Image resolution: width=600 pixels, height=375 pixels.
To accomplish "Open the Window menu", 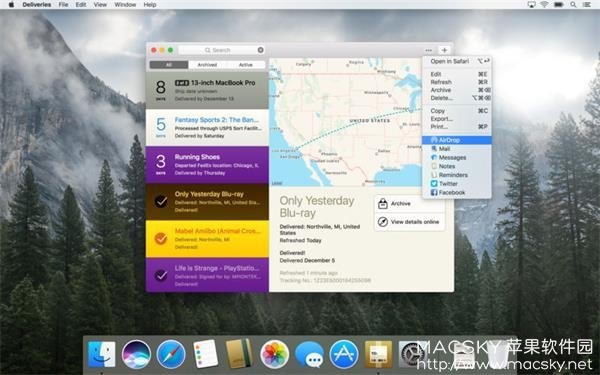I will coord(125,5).
